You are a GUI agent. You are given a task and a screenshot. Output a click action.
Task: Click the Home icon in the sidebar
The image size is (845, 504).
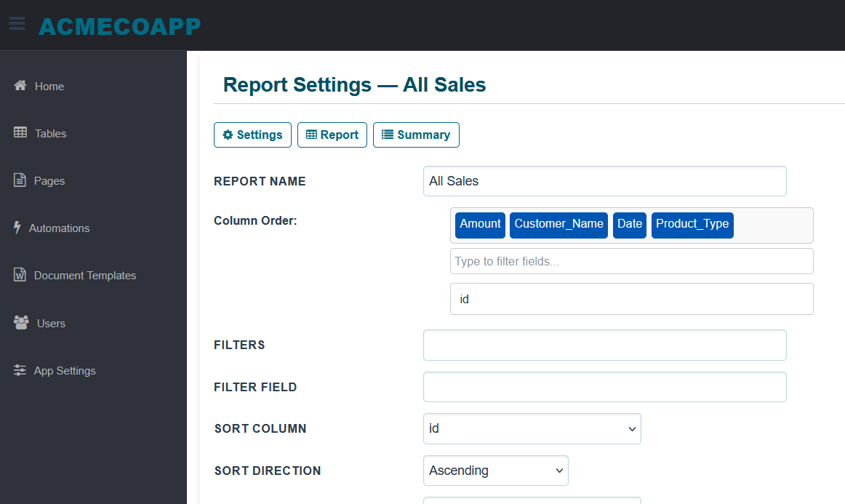pos(20,86)
